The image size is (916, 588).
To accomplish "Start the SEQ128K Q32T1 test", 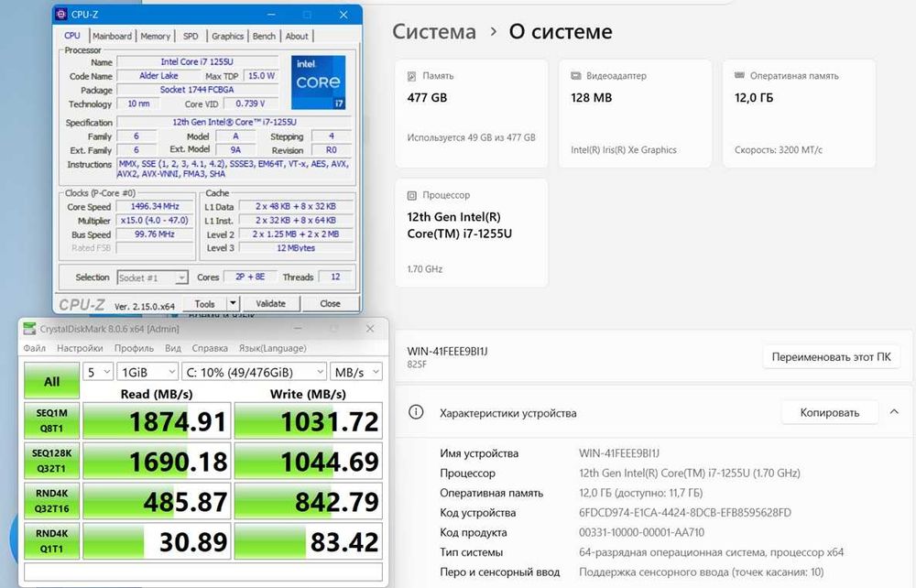I will (52, 461).
